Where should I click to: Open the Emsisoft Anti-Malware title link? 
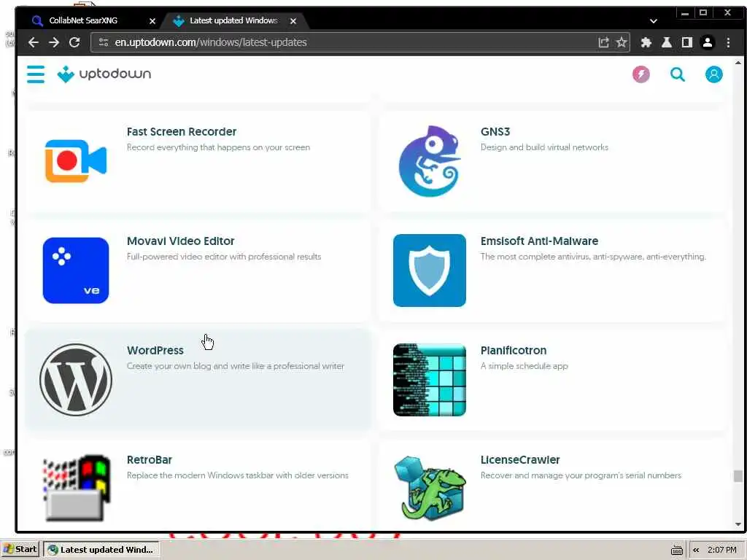(x=539, y=241)
